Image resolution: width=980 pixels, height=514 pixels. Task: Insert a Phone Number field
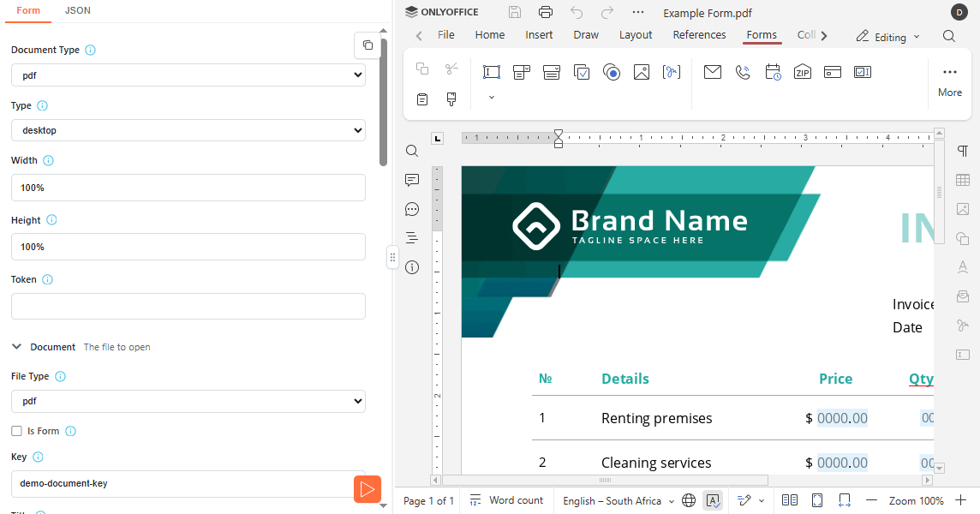[743, 72]
